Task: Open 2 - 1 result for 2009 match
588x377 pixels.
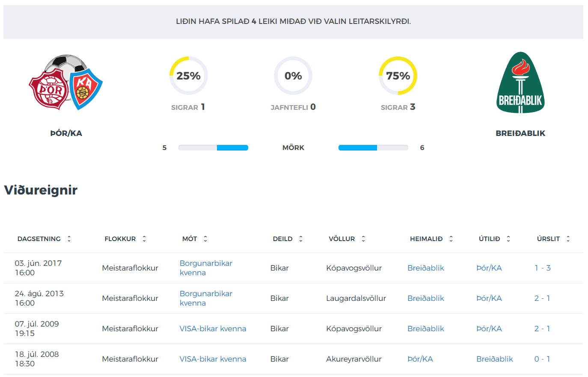Action: pyautogui.click(x=542, y=329)
